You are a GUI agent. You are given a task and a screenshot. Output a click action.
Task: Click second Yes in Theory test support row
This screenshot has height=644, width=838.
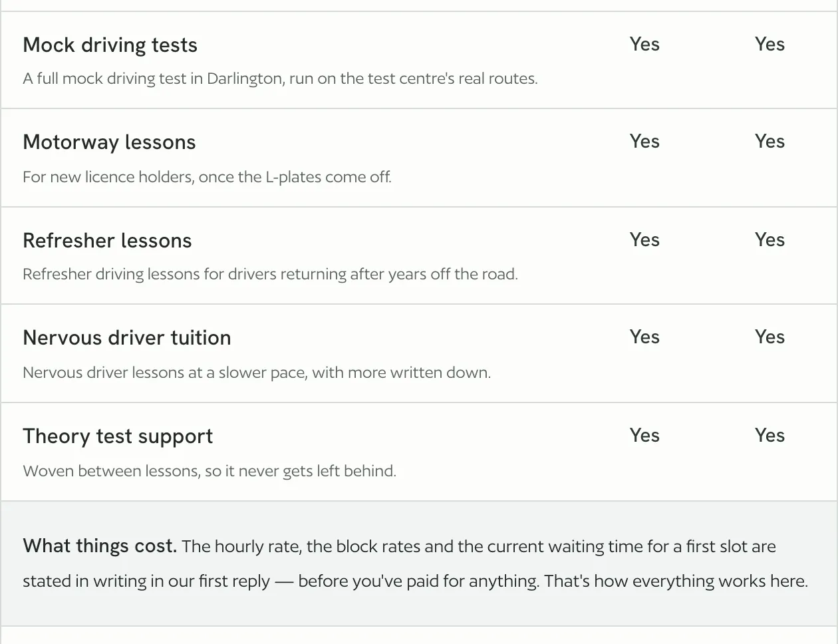point(769,435)
